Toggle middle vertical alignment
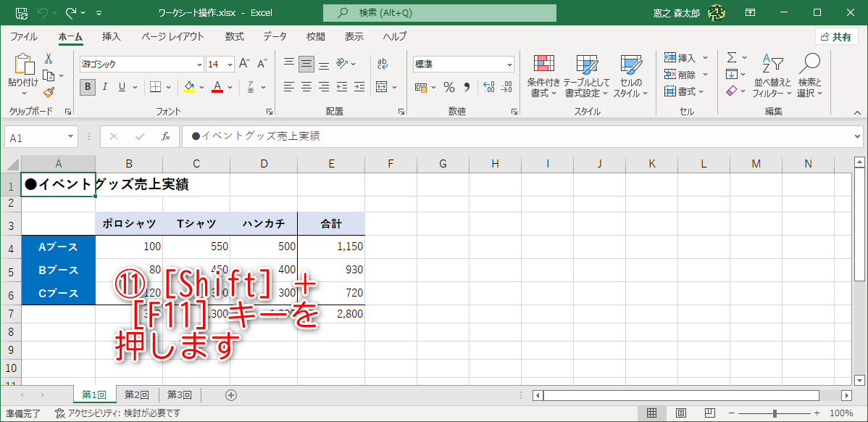868x422 pixels. point(306,65)
